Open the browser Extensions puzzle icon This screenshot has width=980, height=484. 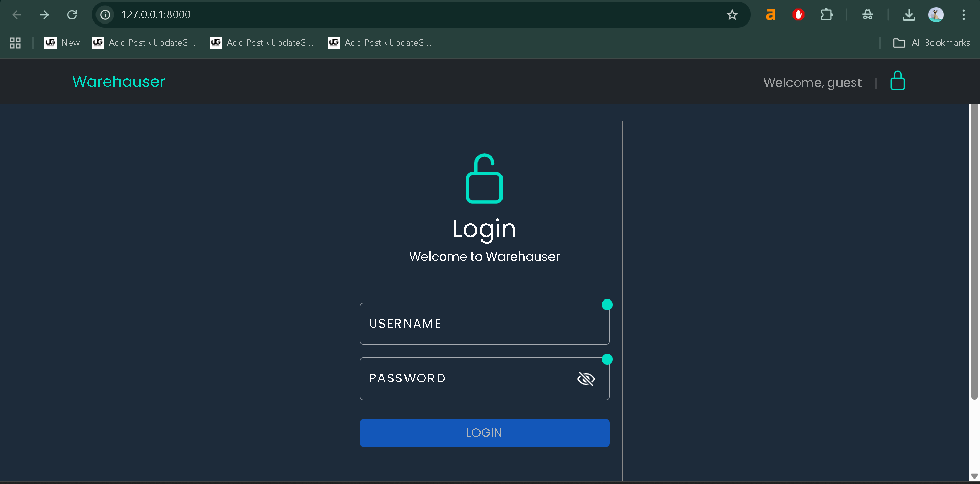point(826,15)
